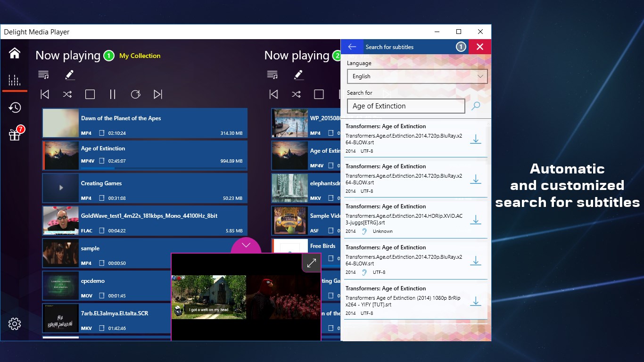Viewport: 644px width, 362px height.
Task: Check the box on the cpcdemo item
Action: pyautogui.click(x=102, y=296)
